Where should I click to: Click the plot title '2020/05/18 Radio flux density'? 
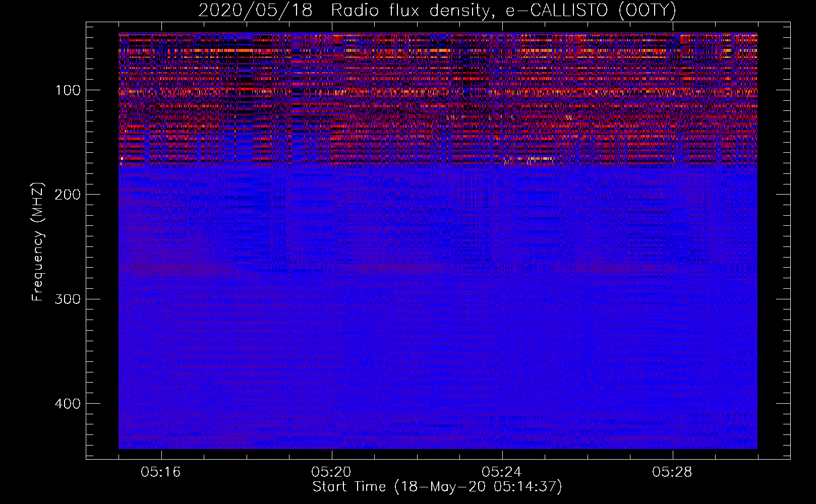(437, 11)
